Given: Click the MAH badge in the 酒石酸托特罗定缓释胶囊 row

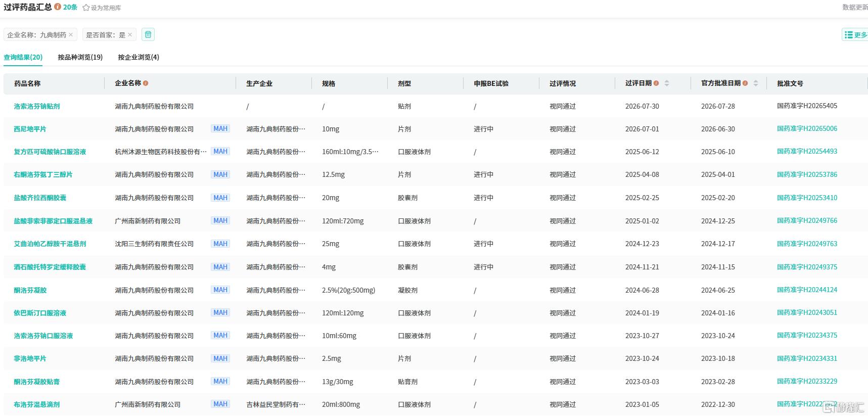Looking at the screenshot, I should (x=220, y=267).
